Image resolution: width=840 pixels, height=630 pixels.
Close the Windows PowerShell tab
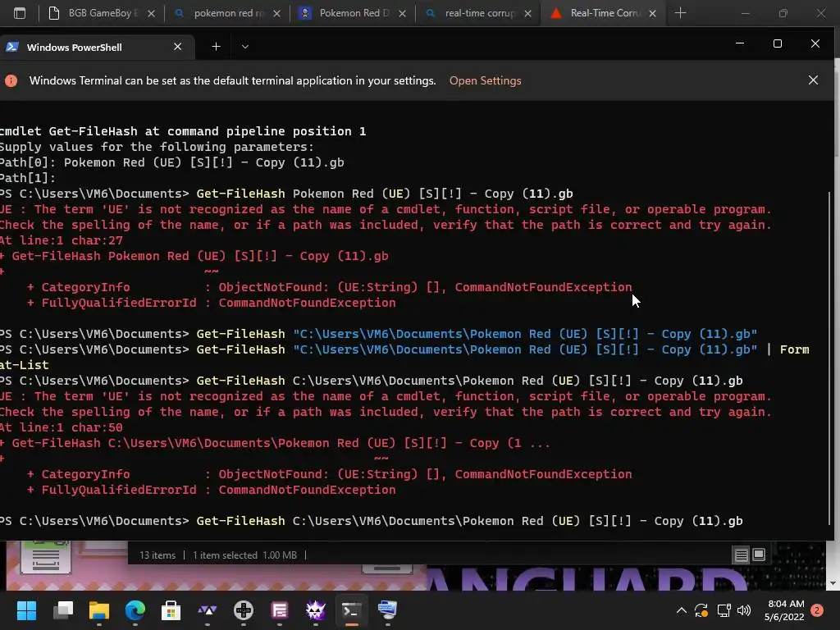178,47
